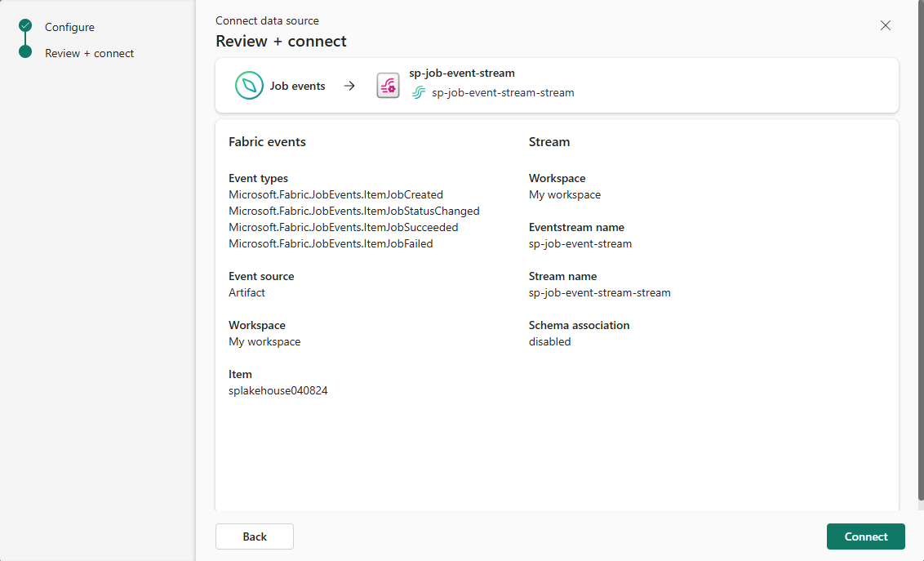The height and width of the screenshot is (561, 924).
Task: Select the Configure step
Action: tap(69, 27)
